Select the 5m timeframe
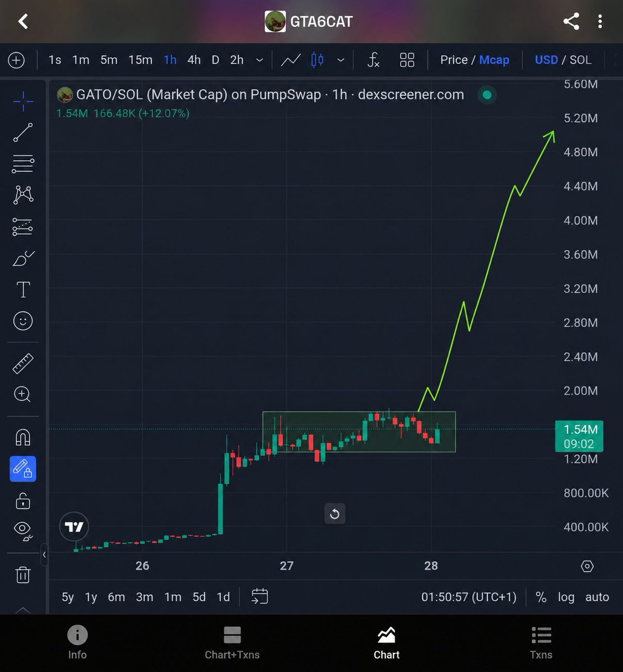The image size is (623, 672). [x=109, y=60]
